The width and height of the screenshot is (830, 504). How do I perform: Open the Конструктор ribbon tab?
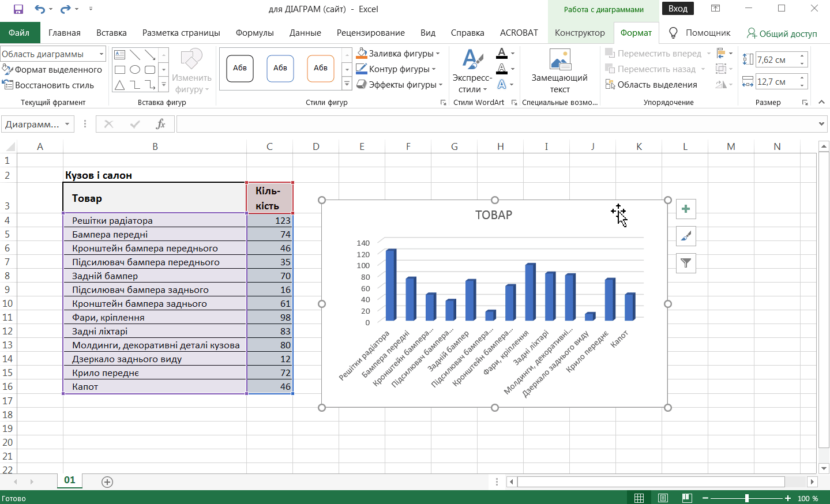coord(579,33)
